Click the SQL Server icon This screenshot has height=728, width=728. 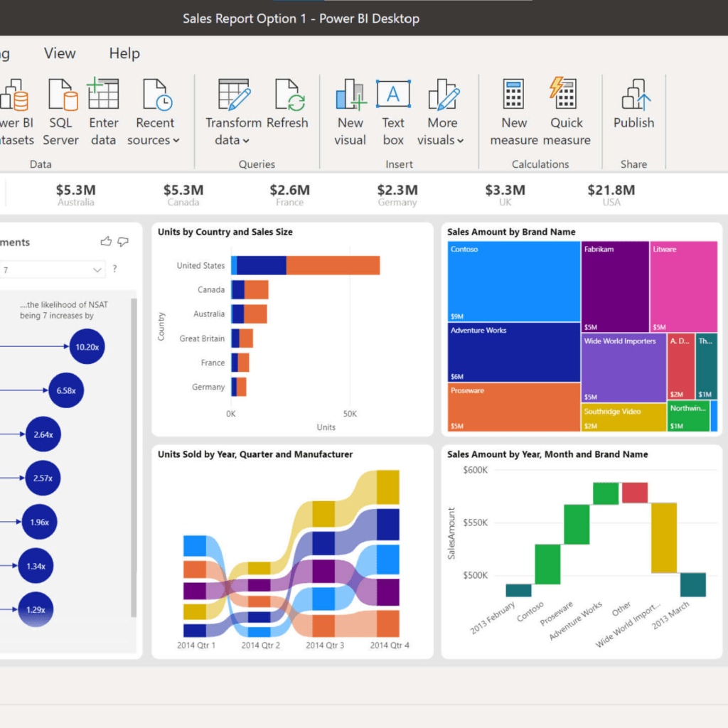point(62,96)
